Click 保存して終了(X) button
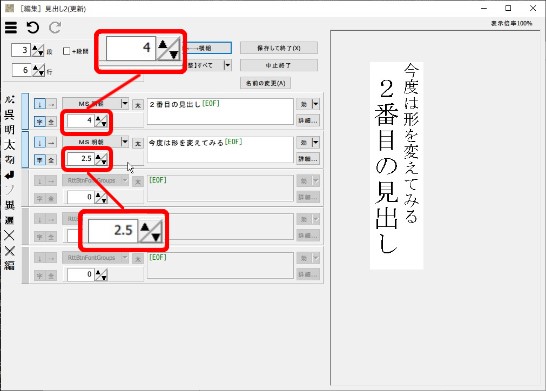Image resolution: width=546 pixels, height=391 pixels. pos(279,48)
